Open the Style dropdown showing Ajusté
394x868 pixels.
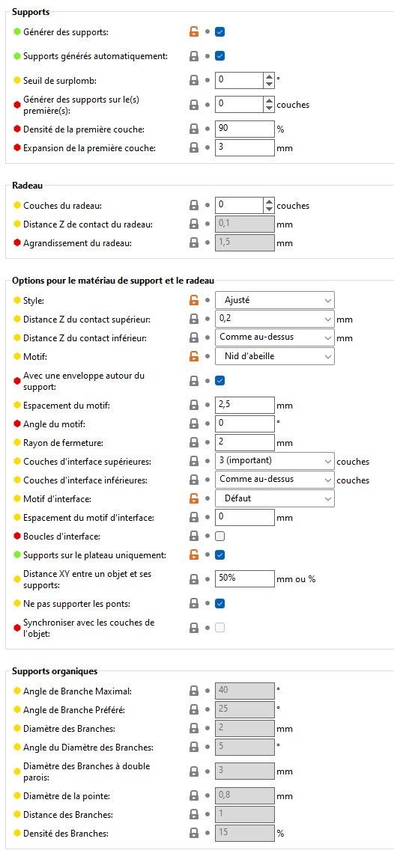(x=275, y=300)
